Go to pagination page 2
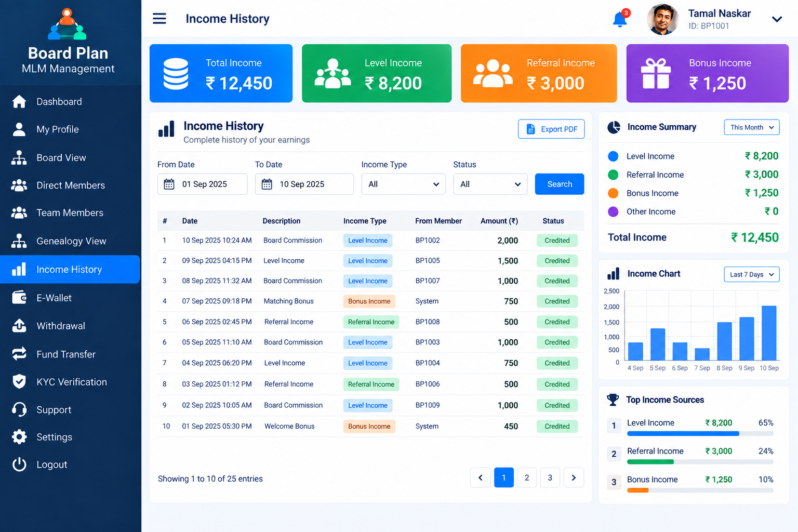Screen dimensions: 798x532 click(527, 477)
